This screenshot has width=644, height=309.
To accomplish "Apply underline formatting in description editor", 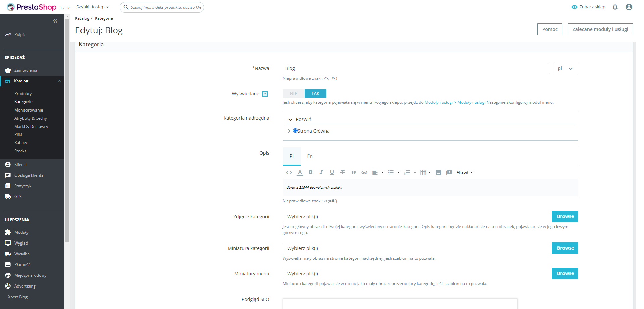I will (332, 172).
